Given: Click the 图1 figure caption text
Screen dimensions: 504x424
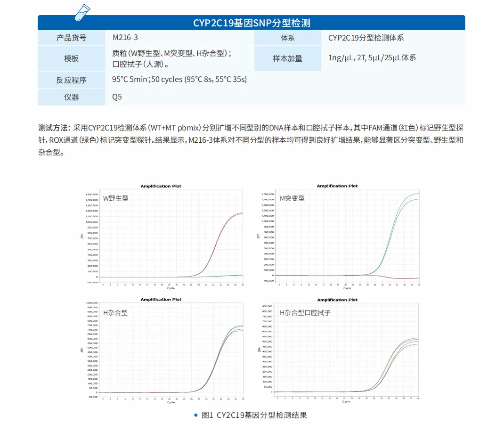Looking at the screenshot, I should tap(254, 415).
